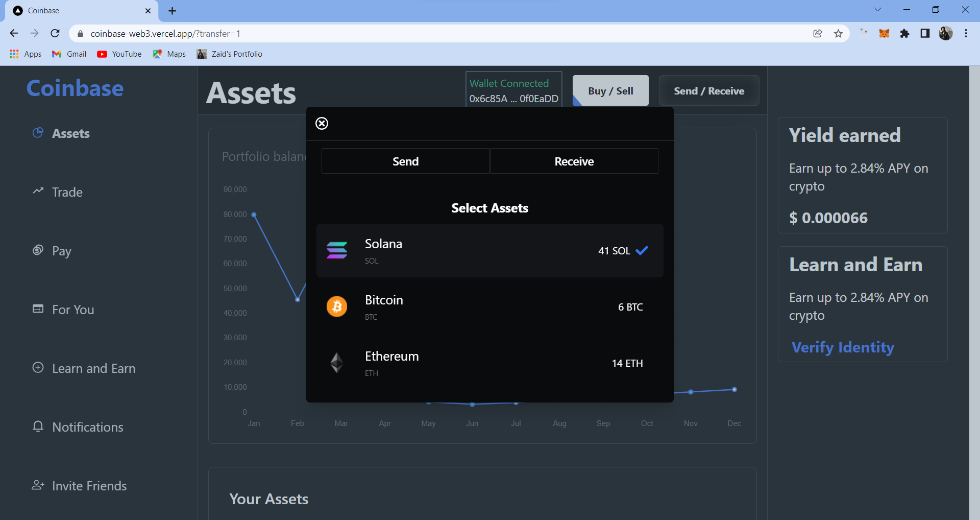Click the Bitcoin logo icon
Viewport: 980px width, 520px height.
pos(337,306)
